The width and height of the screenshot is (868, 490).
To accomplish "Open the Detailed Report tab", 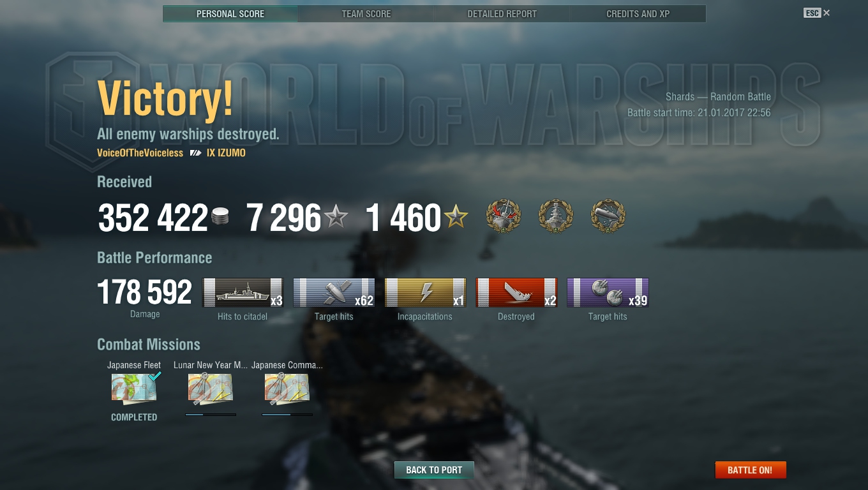I will 502,13.
